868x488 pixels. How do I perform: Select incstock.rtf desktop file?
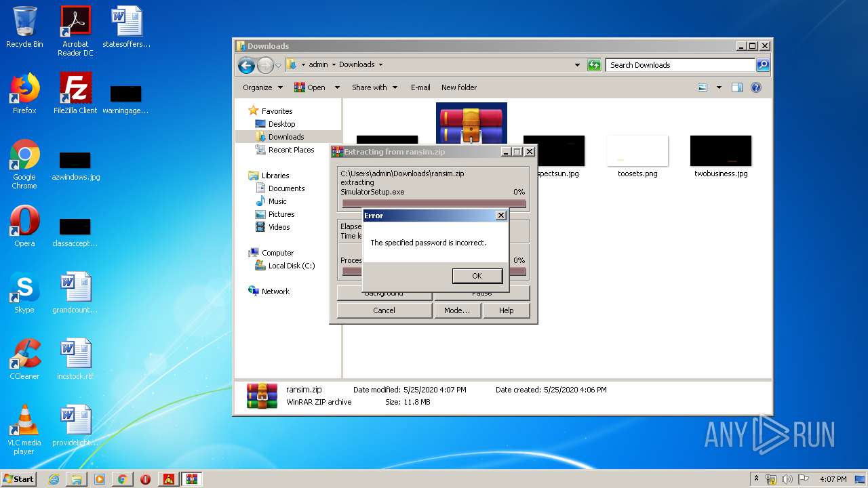[x=75, y=359]
